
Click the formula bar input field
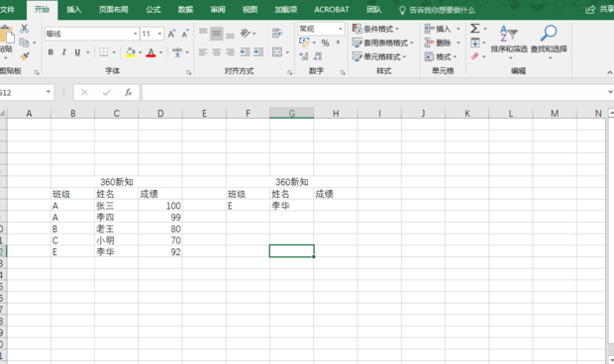pos(374,93)
